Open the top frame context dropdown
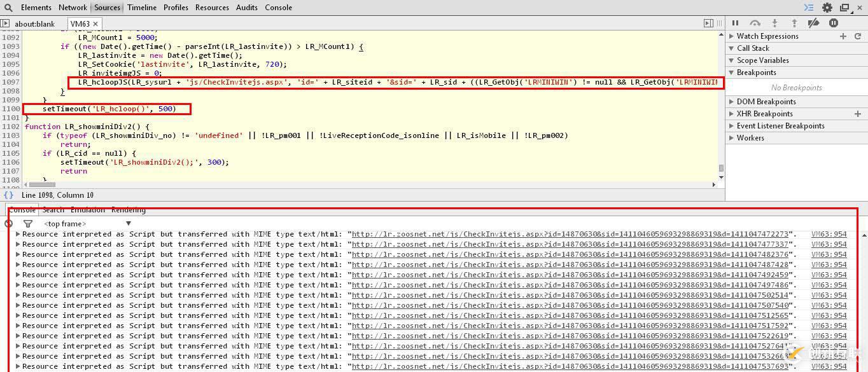The height and width of the screenshot is (372, 868). coord(87,224)
